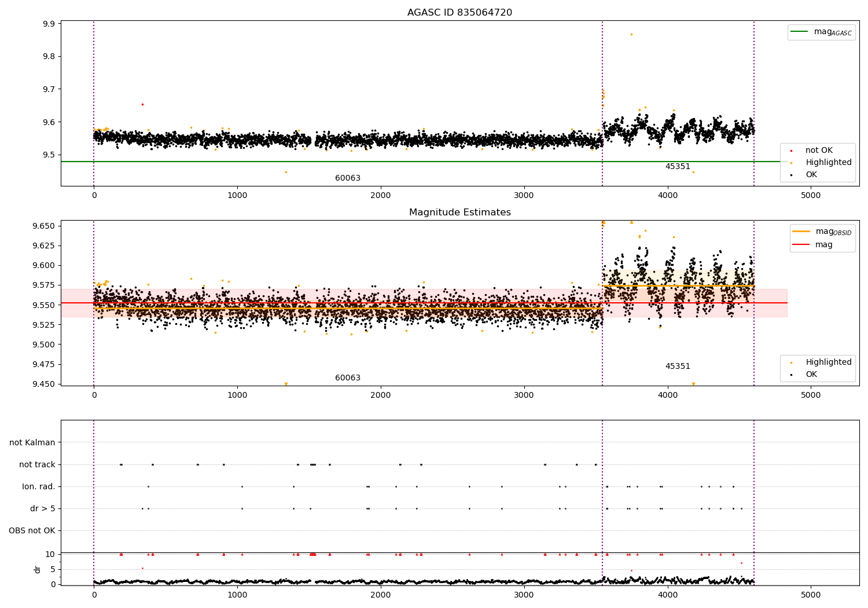Click the orange mag OBSID legend line sample
868x608 pixels.
pos(801,232)
